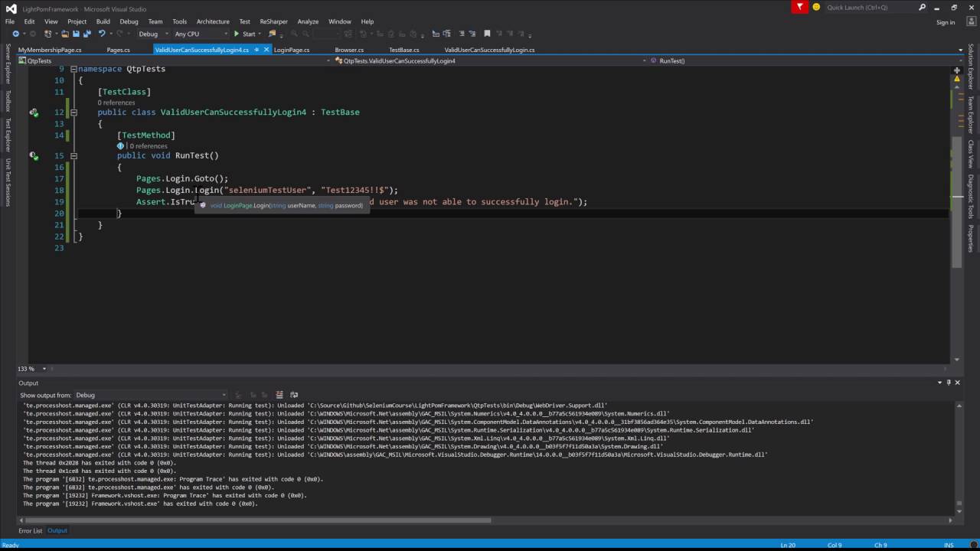Image resolution: width=980 pixels, height=551 pixels.
Task: Open the Solution Explorer side tab
Action: 971,66
